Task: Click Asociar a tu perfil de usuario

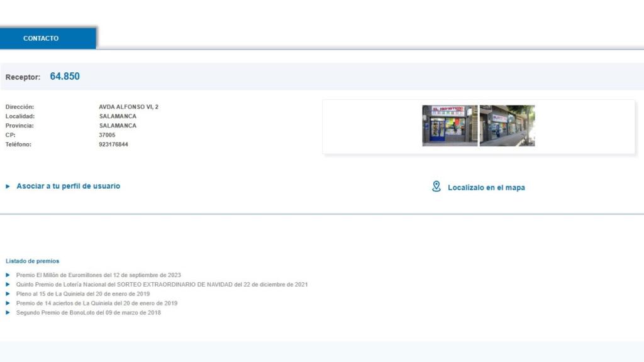Action: pos(68,186)
